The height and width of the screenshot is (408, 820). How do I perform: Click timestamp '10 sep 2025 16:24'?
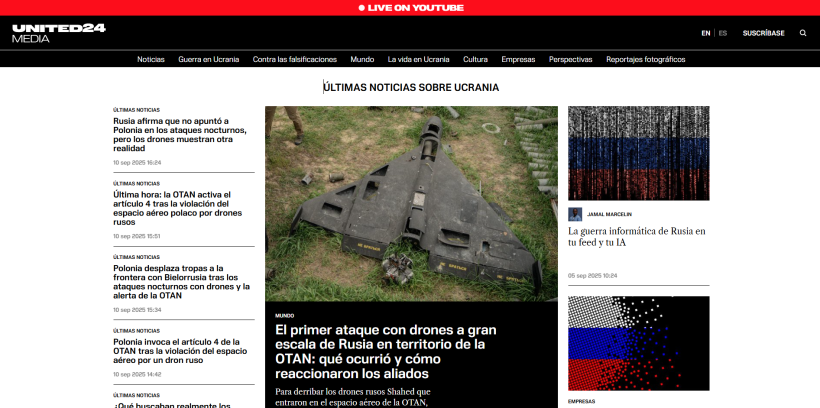pos(137,163)
